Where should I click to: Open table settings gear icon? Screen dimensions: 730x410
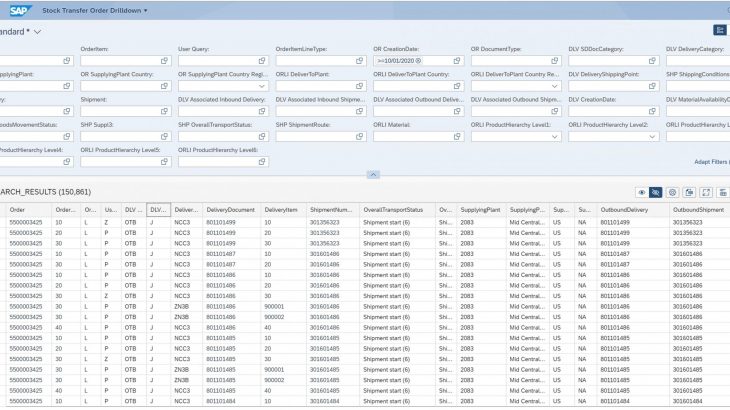[x=672, y=191]
